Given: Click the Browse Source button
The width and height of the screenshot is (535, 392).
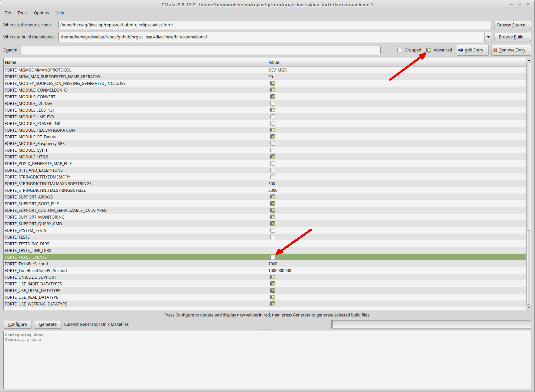Looking at the screenshot, I should point(513,25).
